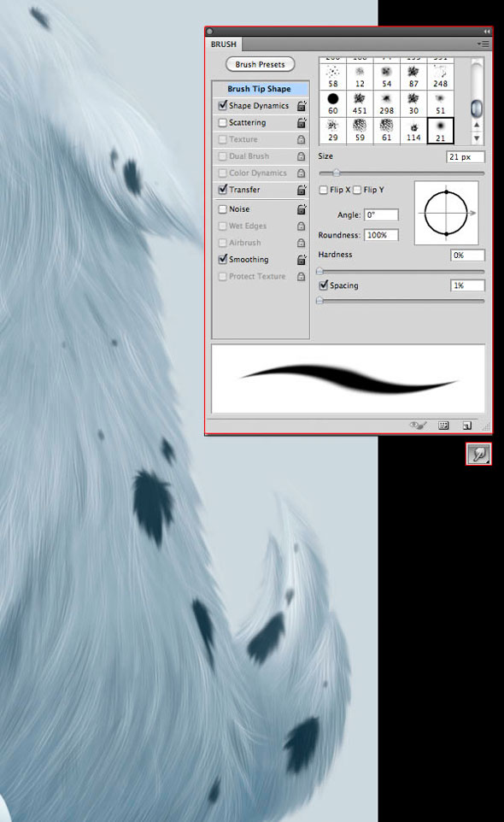Screen dimensions: 504x822
Task: Switch to the BRUSH panel tab
Action: point(224,44)
